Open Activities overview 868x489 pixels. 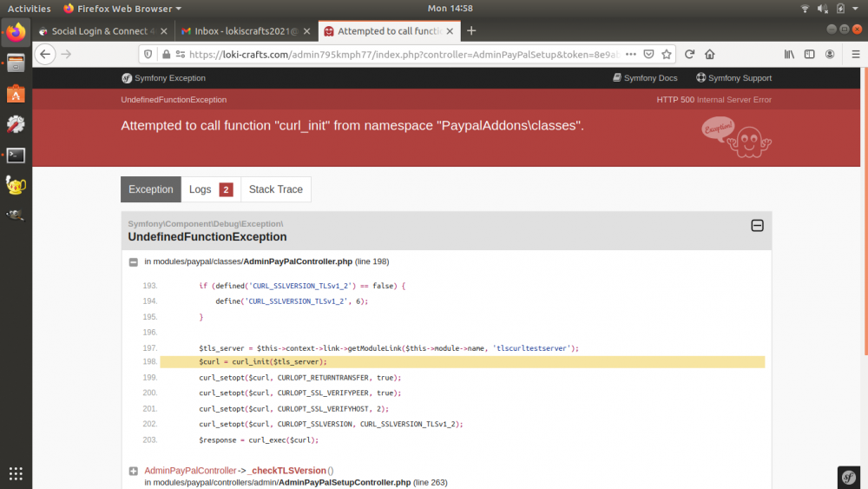(x=29, y=9)
